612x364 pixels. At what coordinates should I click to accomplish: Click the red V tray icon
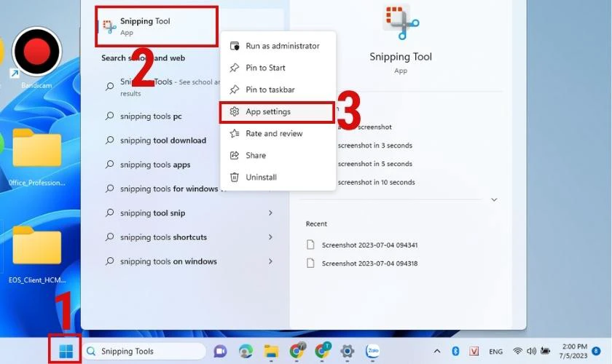(x=474, y=351)
